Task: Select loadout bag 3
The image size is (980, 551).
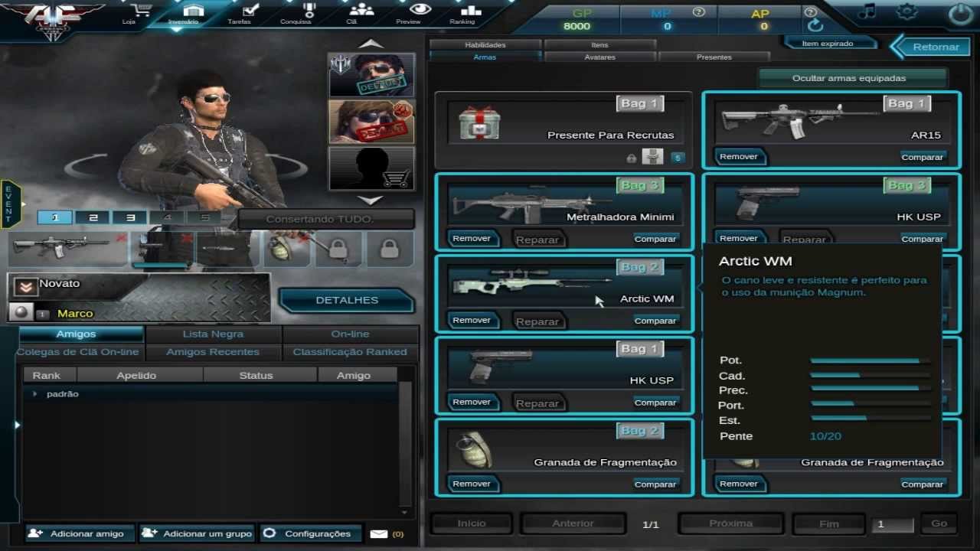Action: [130, 217]
